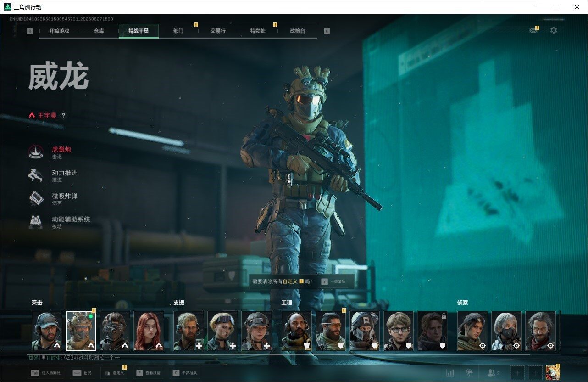Open the 自定义 customize button
The width and height of the screenshot is (588, 382).
pos(114,373)
